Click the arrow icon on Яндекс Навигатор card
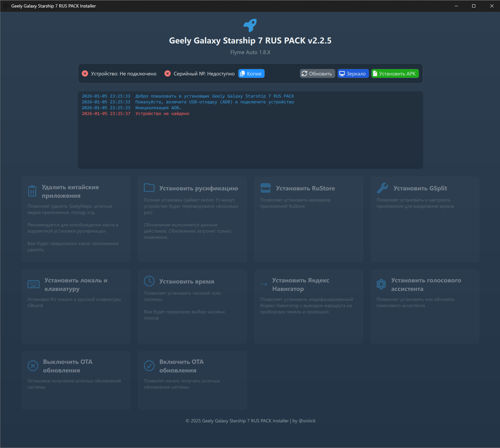This screenshot has width=500, height=448. (264, 284)
